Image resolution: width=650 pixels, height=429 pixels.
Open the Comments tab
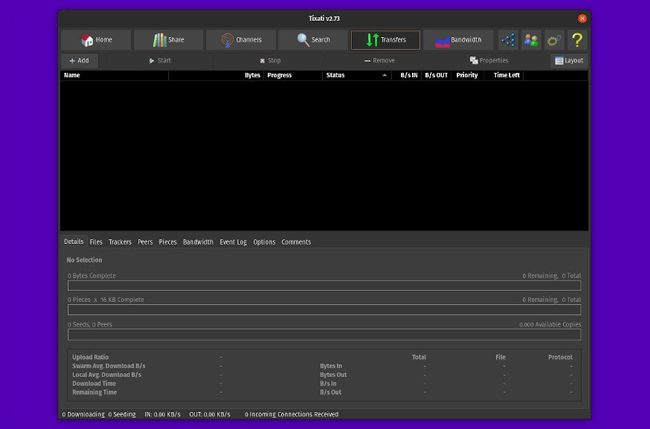point(296,242)
